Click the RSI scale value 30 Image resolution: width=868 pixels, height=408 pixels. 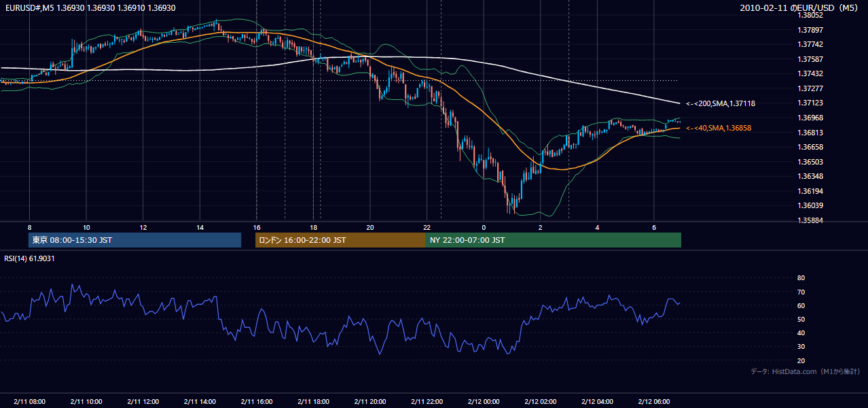point(801,347)
